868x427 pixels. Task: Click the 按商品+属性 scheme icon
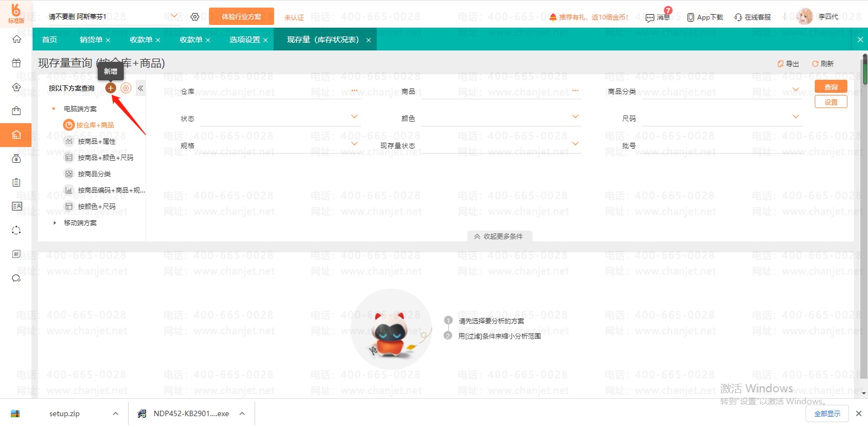click(x=69, y=142)
